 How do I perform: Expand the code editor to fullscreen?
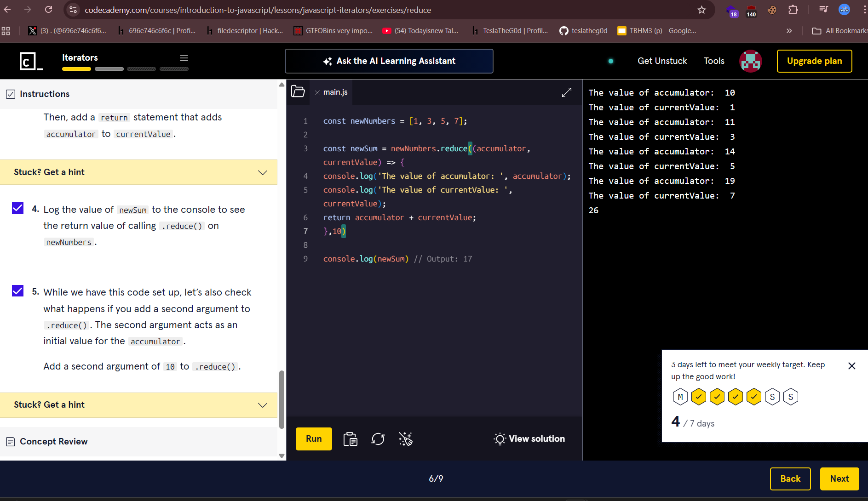point(567,92)
